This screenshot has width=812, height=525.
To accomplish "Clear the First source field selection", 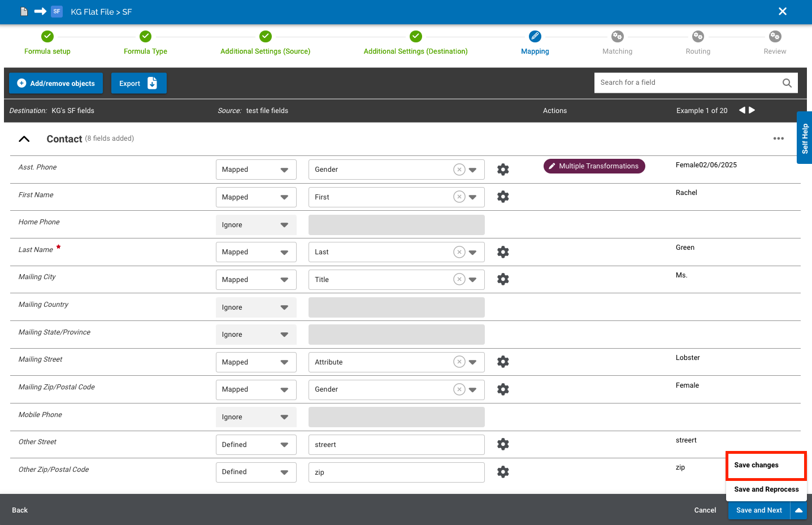I will 459,197.
